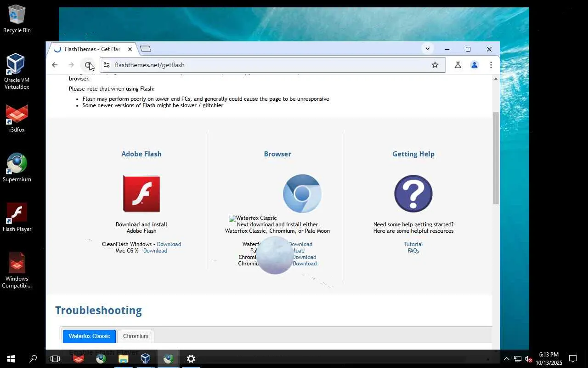Launch Oracle VM VirtualBox from the desktop
Screen dimensions: 588x368
pos(17,71)
